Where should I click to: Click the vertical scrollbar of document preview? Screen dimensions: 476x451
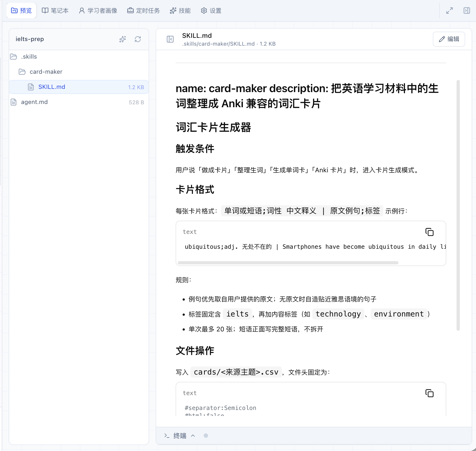[458, 205]
